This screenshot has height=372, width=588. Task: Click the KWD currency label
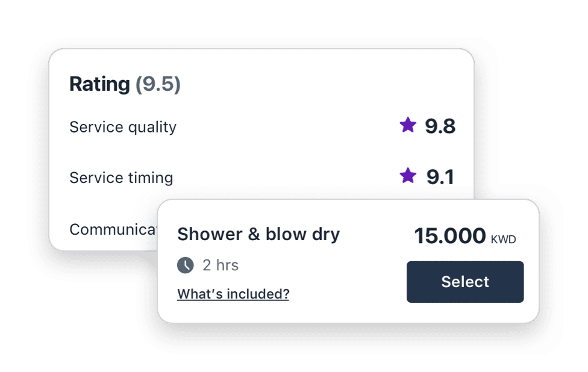(x=504, y=240)
